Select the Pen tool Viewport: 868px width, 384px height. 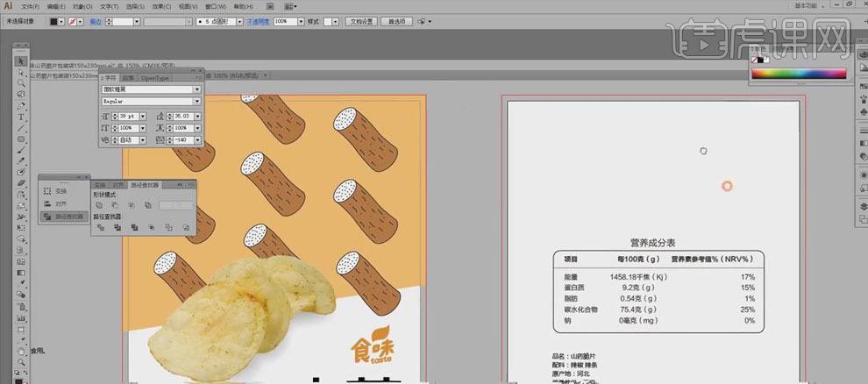pos(21,106)
